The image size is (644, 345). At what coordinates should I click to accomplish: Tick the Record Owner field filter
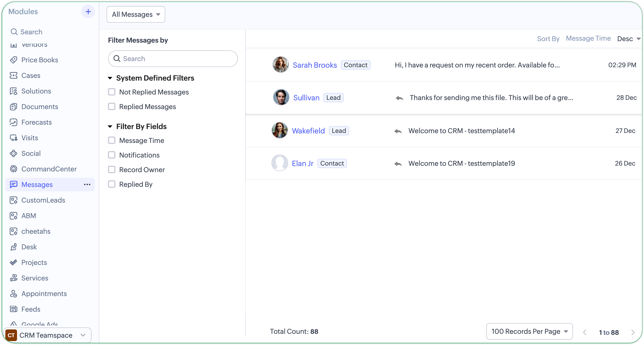pos(111,170)
